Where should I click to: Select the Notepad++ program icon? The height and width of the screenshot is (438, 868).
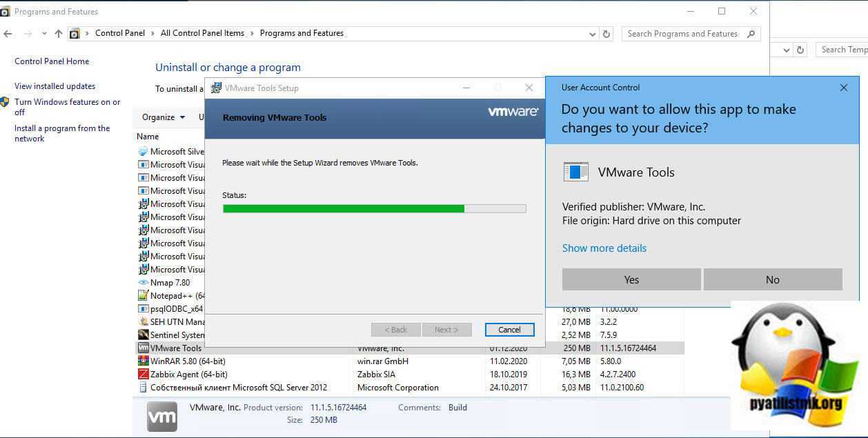(143, 296)
